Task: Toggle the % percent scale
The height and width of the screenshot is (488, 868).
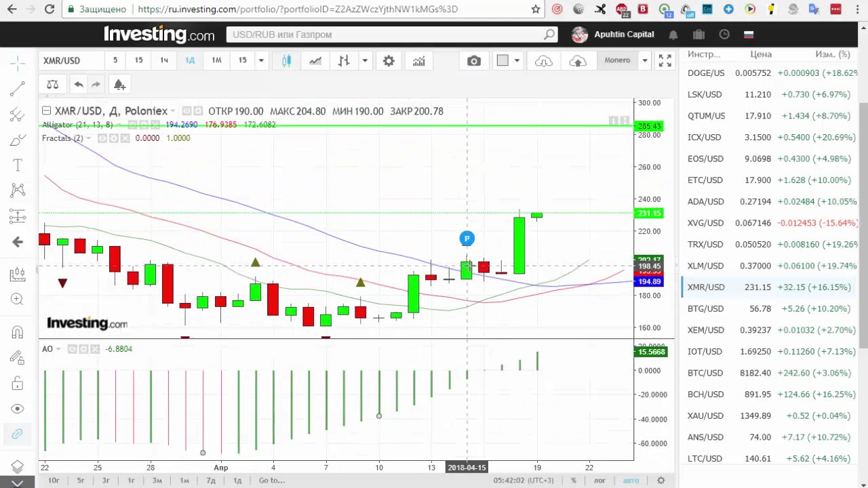Action: pos(574,481)
